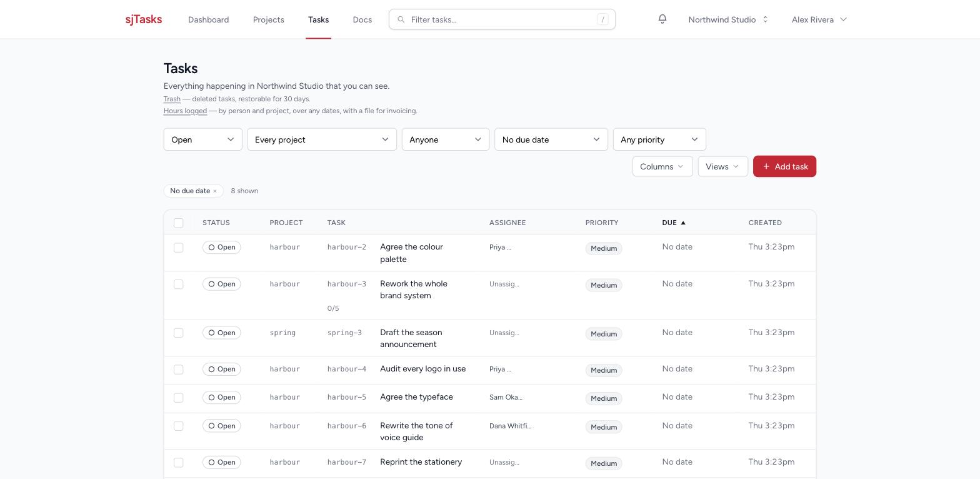Screen dimensions: 980x479
Task: Switch workspace via Northwind Studio selector
Action: pos(728,19)
